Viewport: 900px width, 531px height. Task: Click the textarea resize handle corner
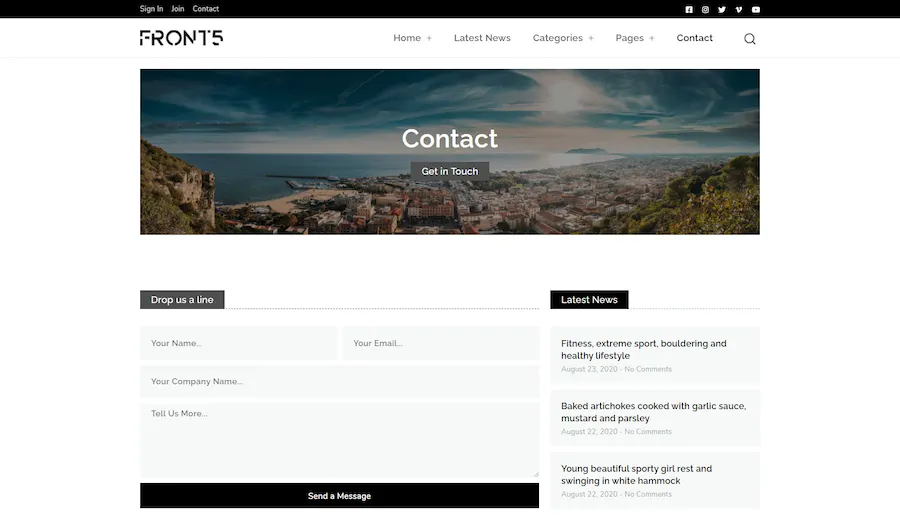pos(536,474)
